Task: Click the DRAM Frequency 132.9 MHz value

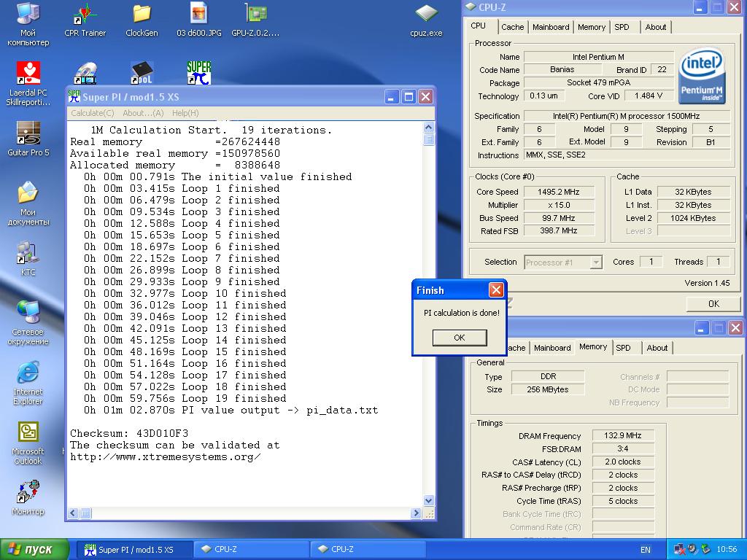Action: 623,435
